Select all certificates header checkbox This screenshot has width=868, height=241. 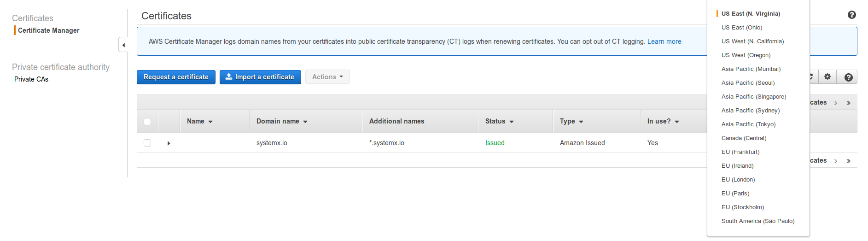tap(147, 122)
